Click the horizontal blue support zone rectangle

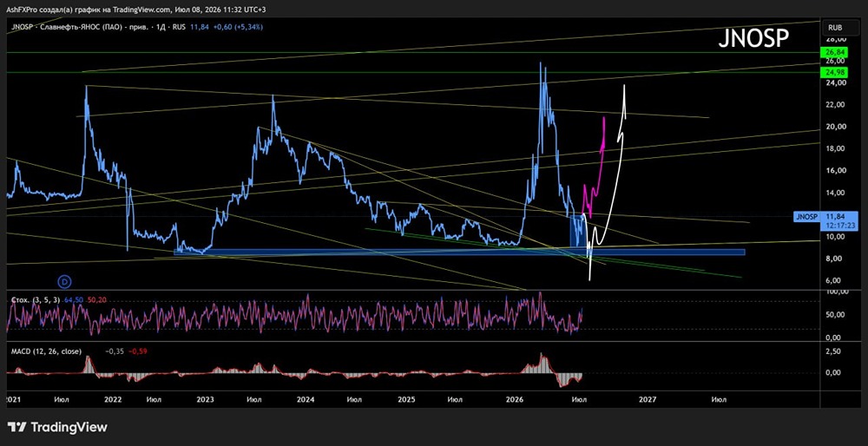coord(459,253)
